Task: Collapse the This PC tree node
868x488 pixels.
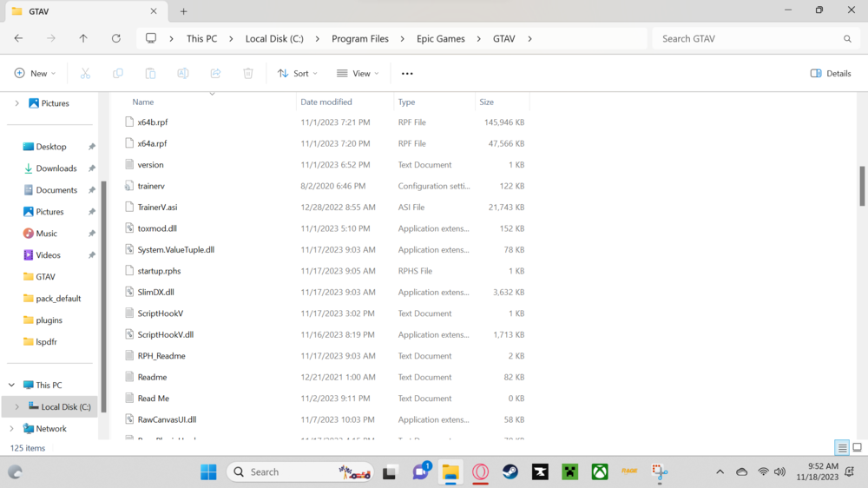Action: (11, 385)
